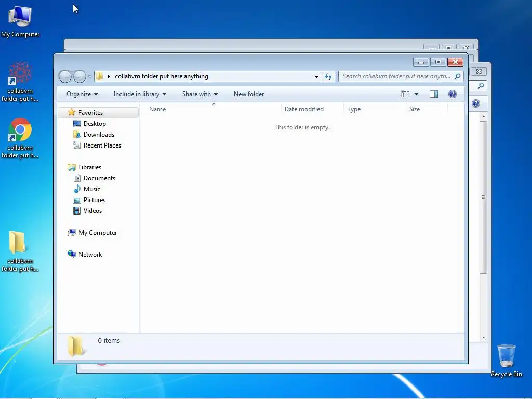Expand the address bar path chevron
The height and width of the screenshot is (399, 532).
[x=109, y=77]
